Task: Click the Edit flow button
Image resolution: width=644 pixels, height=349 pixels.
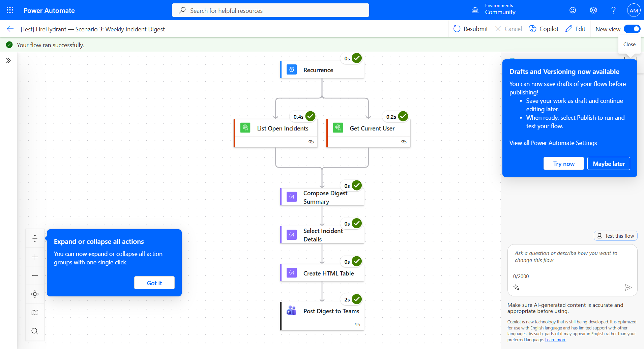Action: (x=576, y=29)
